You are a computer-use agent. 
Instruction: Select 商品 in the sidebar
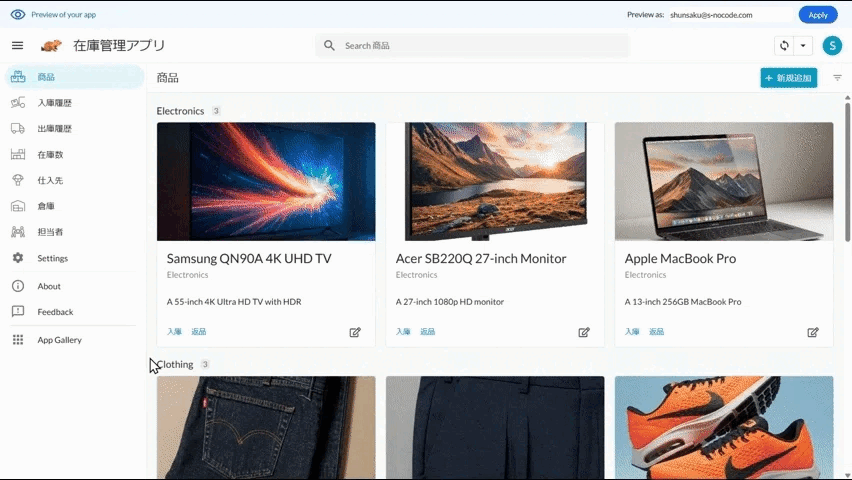pyautogui.click(x=74, y=77)
